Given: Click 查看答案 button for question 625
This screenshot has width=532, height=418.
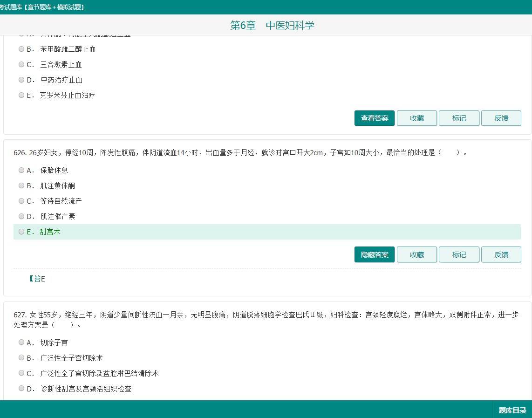Looking at the screenshot, I should pyautogui.click(x=375, y=118).
